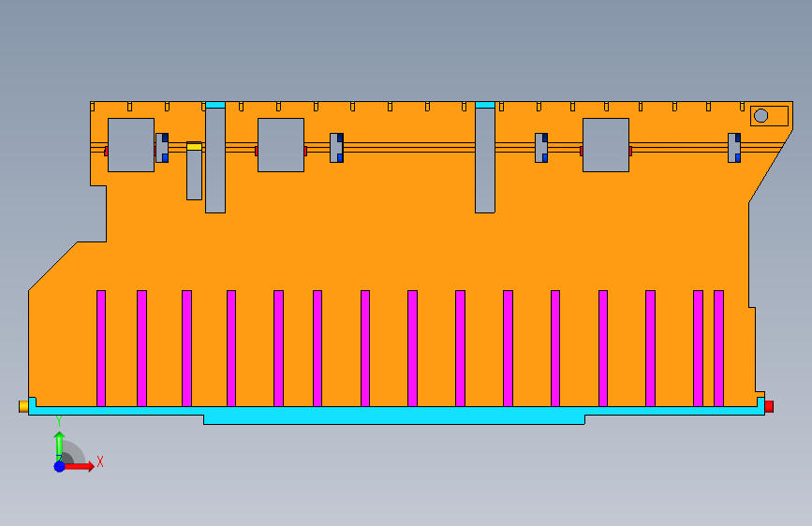Pick the leftmost magenta rib
The height and width of the screenshot is (526, 812).
click(101, 348)
